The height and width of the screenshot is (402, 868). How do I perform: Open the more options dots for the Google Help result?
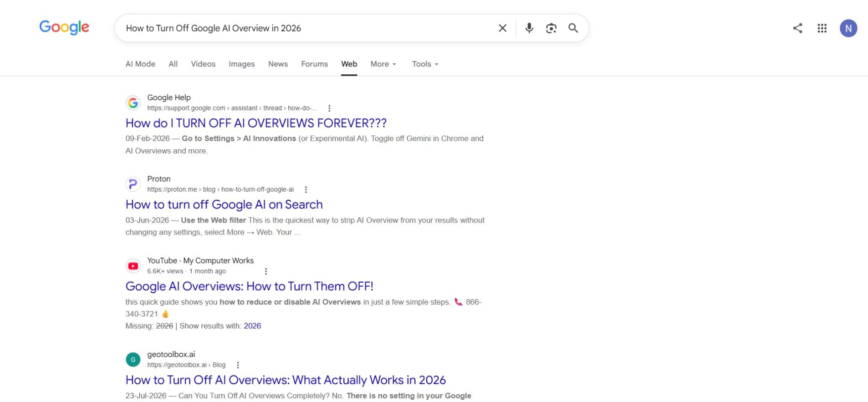[x=329, y=108]
